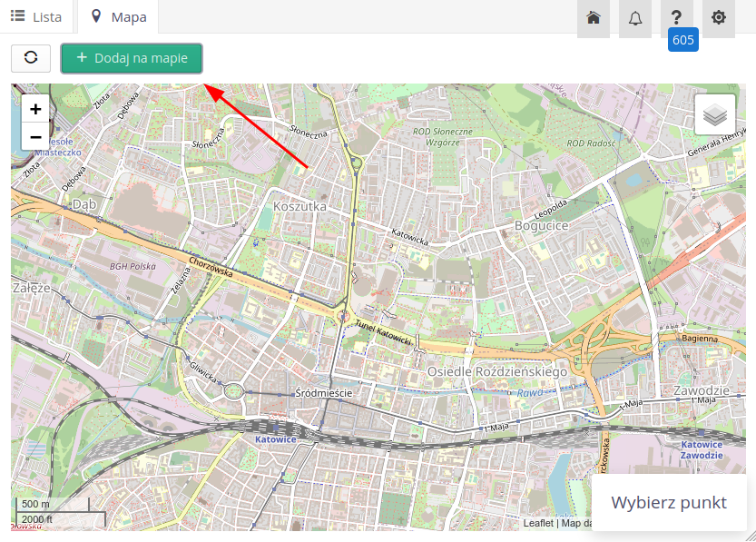Open the map layers selector
This screenshot has width=756, height=542.
[x=715, y=114]
